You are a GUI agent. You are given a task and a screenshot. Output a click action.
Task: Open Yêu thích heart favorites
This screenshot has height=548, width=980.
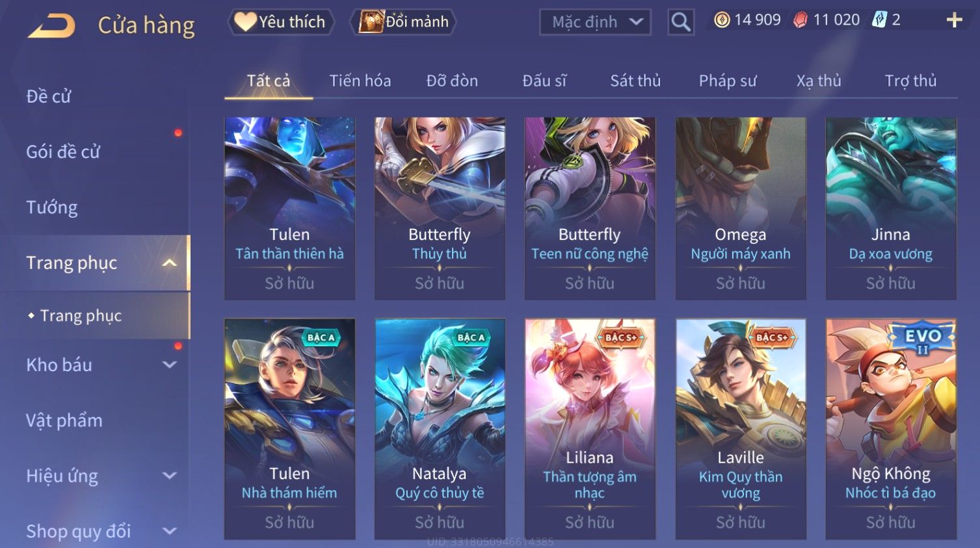281,21
